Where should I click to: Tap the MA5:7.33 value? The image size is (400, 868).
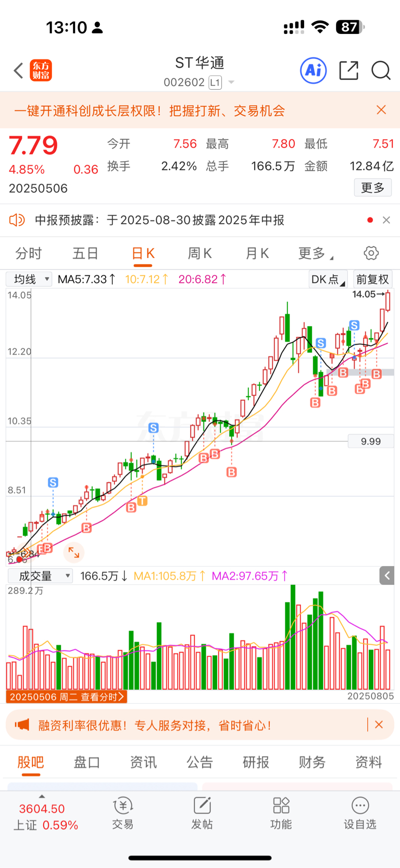point(86,279)
